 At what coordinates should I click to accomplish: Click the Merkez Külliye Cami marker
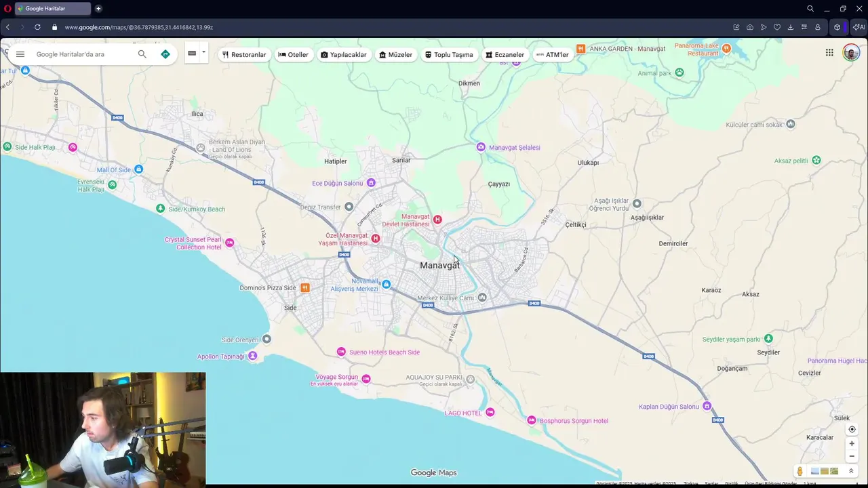(482, 297)
